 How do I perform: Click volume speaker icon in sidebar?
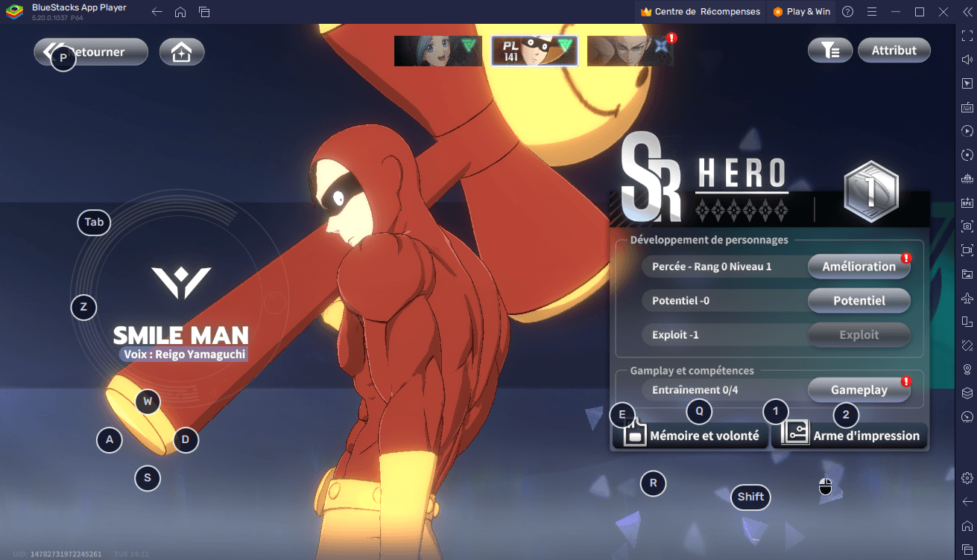[x=967, y=60]
